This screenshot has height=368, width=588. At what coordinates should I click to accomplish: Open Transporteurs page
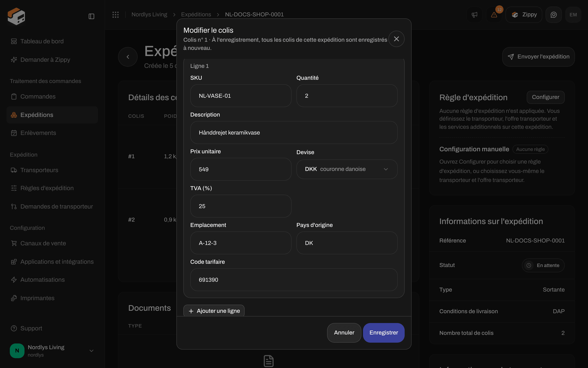tap(52, 170)
